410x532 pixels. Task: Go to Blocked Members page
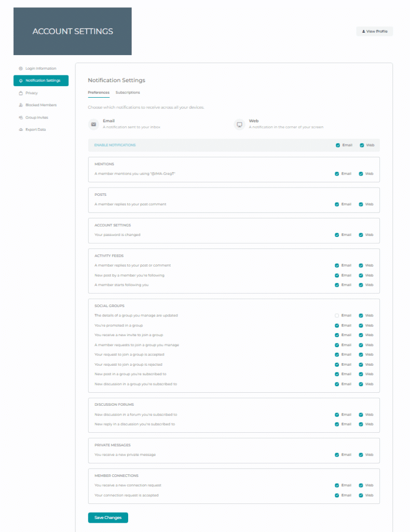pos(40,105)
